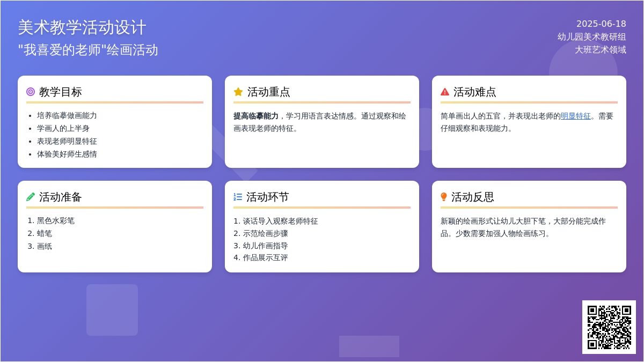Click the 教学目标 card heading

pyautogui.click(x=61, y=92)
